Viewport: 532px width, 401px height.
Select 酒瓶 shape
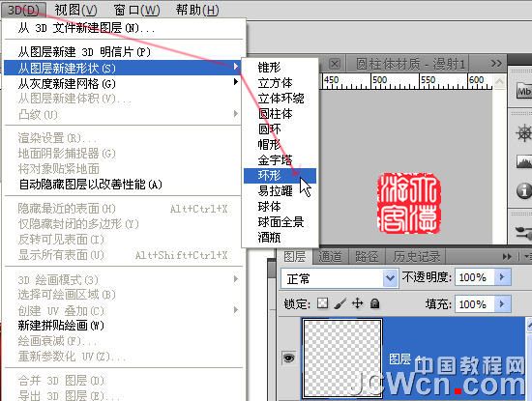280,238
